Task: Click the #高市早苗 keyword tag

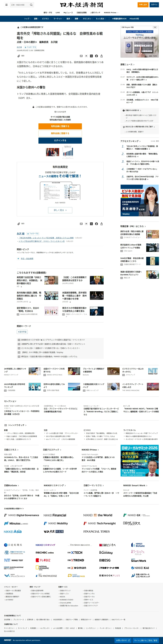Action: (22, 332)
